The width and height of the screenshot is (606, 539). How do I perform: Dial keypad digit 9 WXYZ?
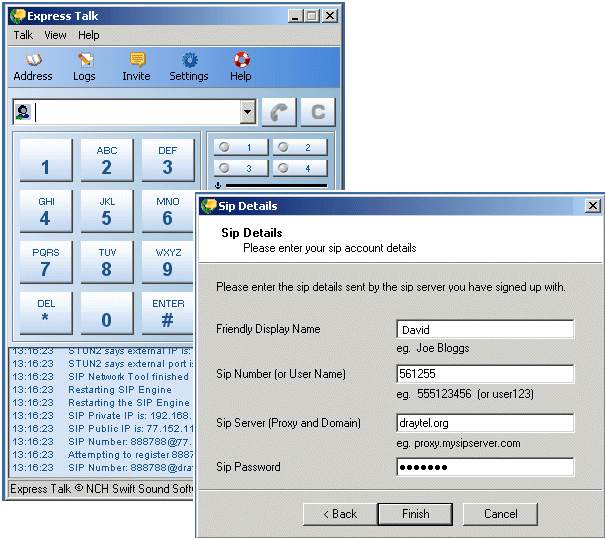pyautogui.click(x=168, y=262)
